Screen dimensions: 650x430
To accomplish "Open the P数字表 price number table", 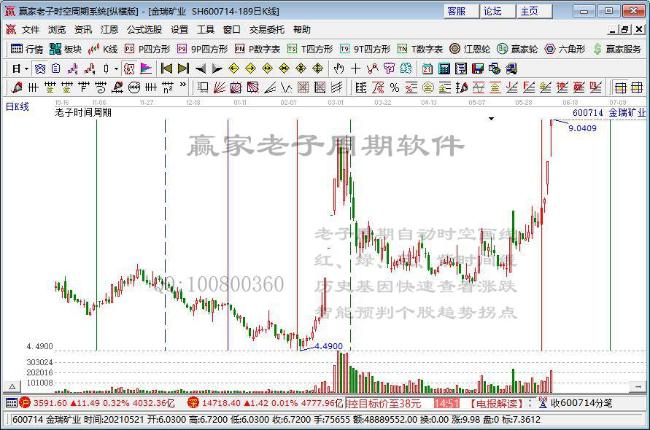I will [257, 49].
